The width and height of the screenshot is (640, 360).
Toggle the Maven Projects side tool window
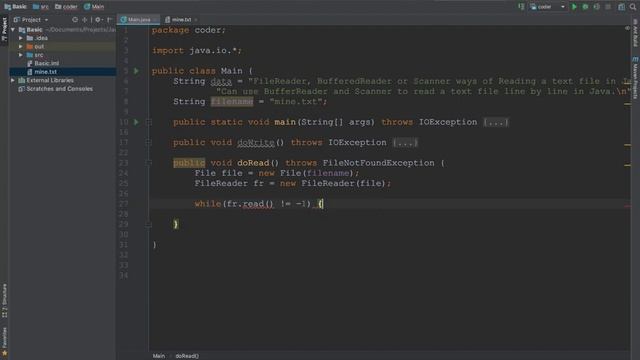point(635,78)
